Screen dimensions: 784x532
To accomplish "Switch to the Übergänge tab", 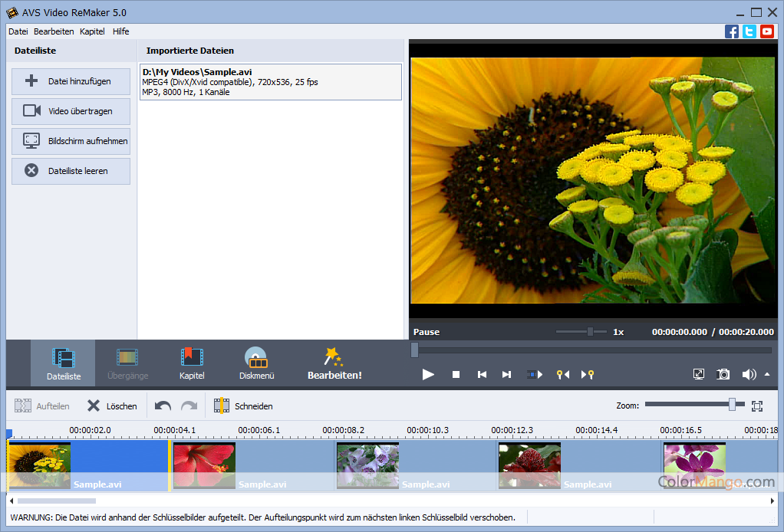I will tap(127, 363).
